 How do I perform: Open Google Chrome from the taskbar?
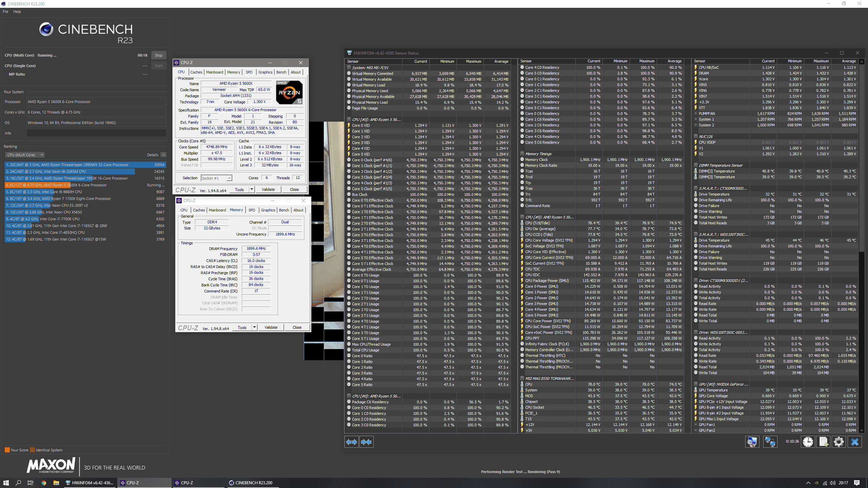[x=44, y=483]
